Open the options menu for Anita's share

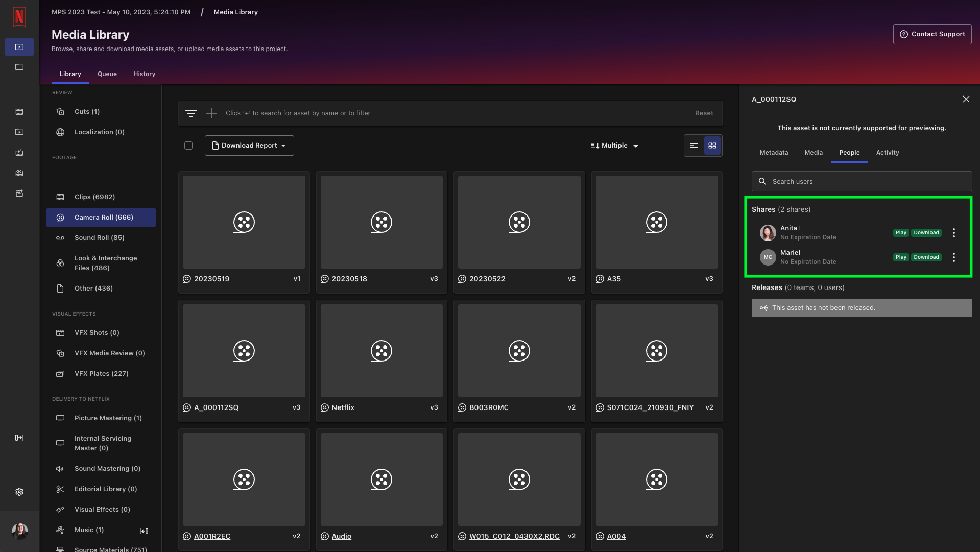point(954,233)
